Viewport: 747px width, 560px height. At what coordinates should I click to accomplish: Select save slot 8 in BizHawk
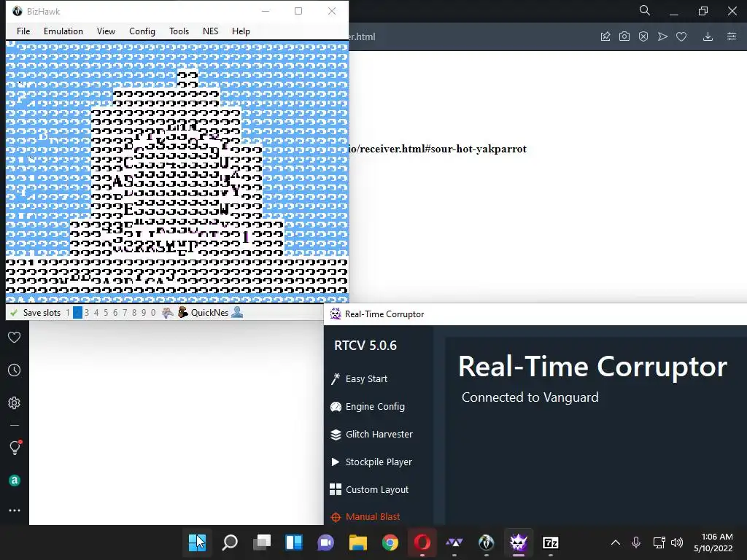134,312
